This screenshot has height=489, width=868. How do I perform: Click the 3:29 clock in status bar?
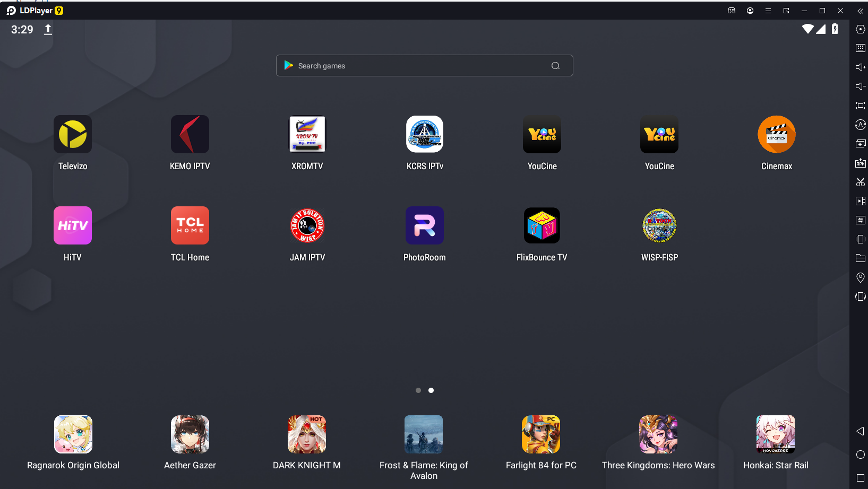coord(22,30)
